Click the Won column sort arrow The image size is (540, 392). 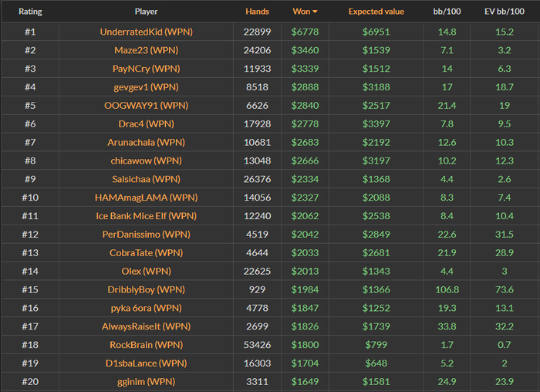pos(315,12)
